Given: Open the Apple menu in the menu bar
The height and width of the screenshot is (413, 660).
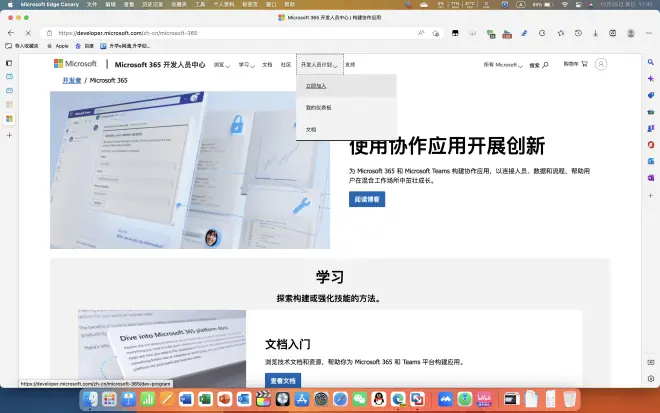Looking at the screenshot, I should click(10, 5).
